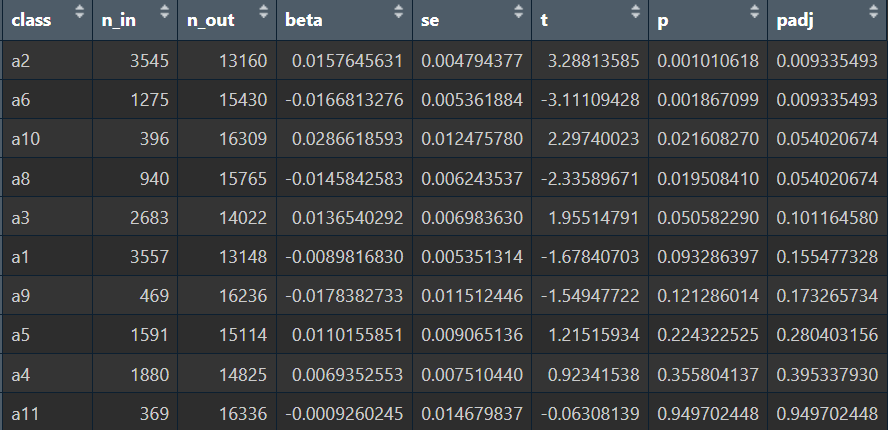
Task: Click the p value 0.949702448 in p column
Action: [x=708, y=412]
